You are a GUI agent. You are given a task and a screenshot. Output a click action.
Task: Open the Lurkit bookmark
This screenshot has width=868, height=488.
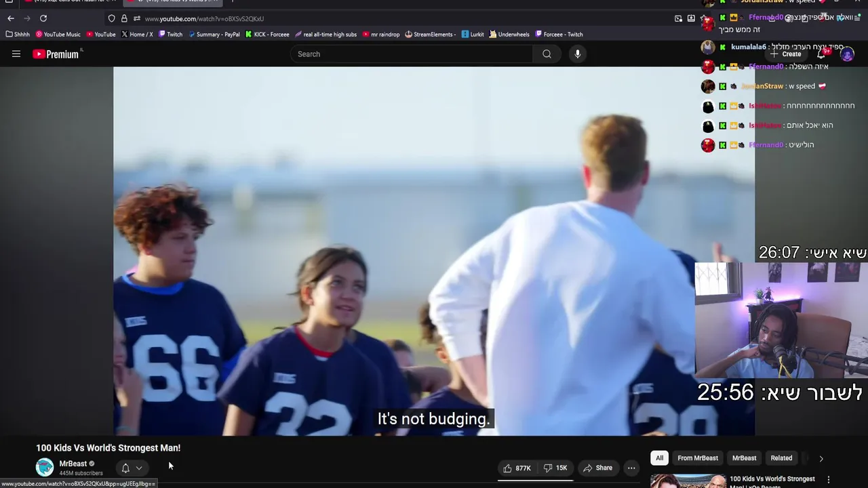[473, 35]
